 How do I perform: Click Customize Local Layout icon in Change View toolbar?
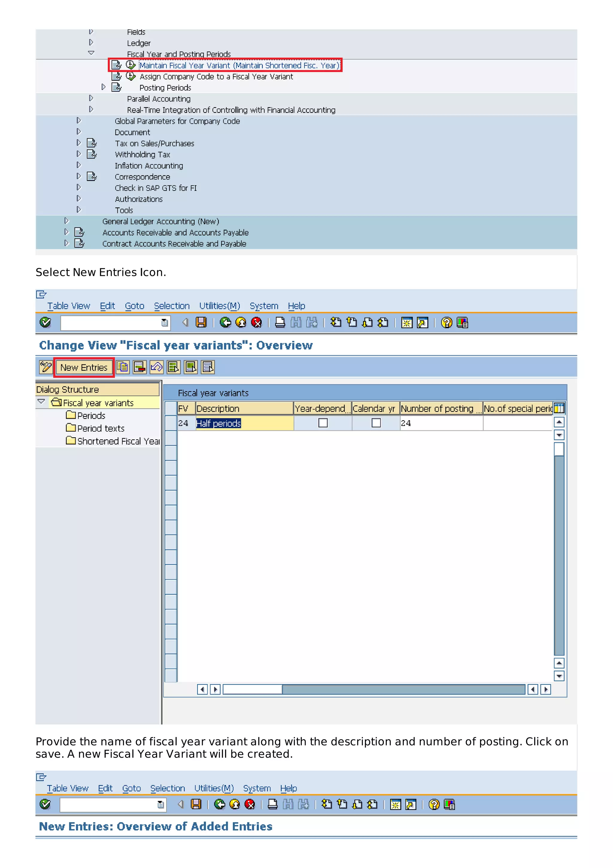pyautogui.click(x=462, y=323)
